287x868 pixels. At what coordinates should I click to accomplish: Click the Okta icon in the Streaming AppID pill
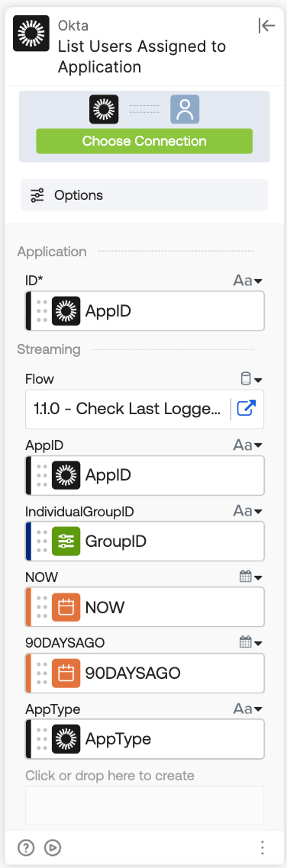click(x=66, y=475)
